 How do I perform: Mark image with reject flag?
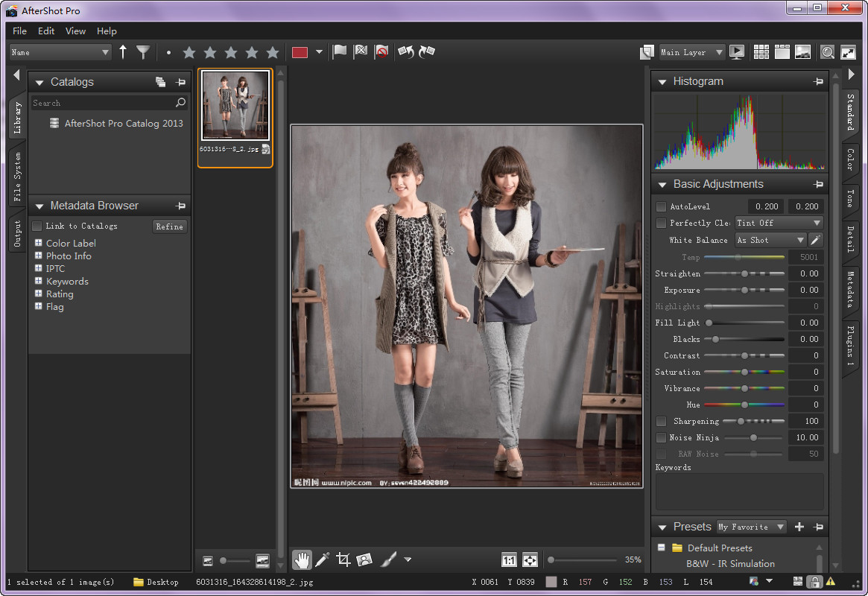coord(361,52)
